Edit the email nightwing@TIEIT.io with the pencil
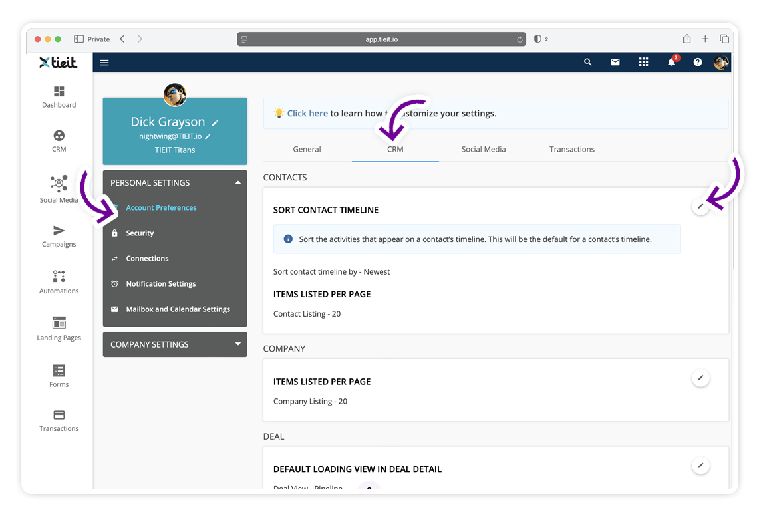This screenshot has height=532, width=765. [x=208, y=136]
